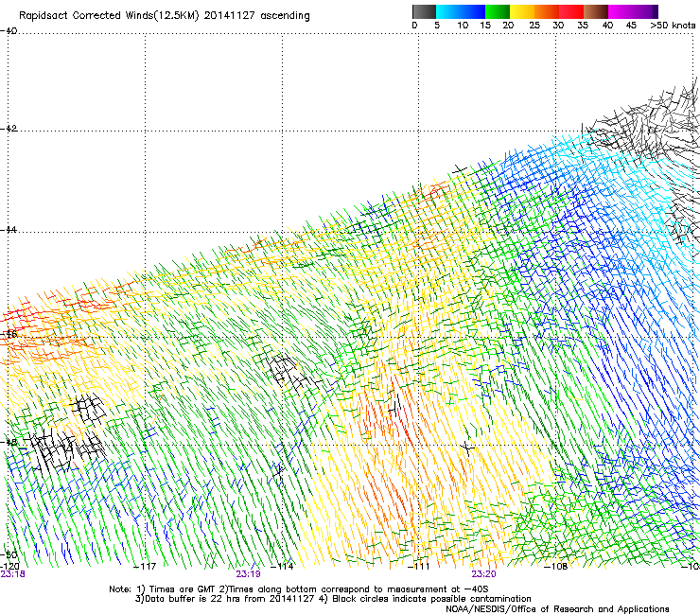Click the cyan-blue 5-15 knots color band
The height and width of the screenshot is (615, 700).
coord(461,11)
